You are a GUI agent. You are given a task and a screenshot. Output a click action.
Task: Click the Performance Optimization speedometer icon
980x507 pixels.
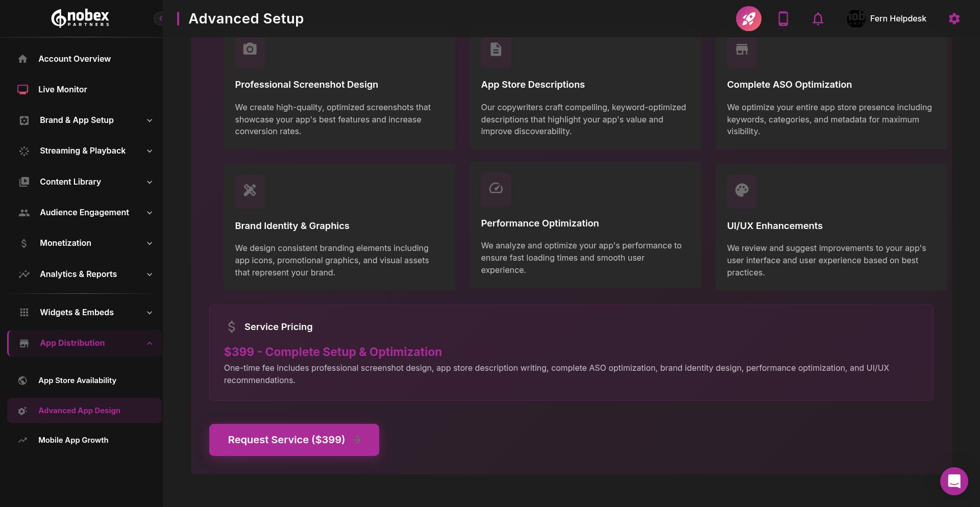496,189
